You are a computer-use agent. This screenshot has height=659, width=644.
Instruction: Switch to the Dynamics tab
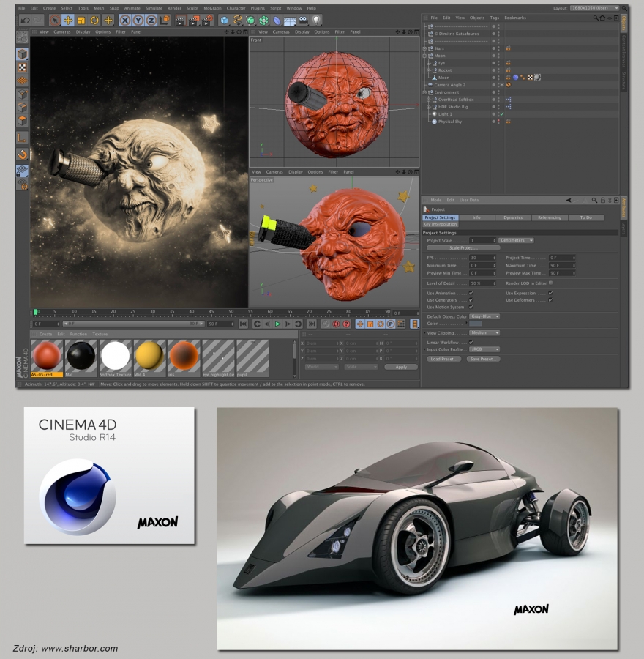[x=513, y=217]
